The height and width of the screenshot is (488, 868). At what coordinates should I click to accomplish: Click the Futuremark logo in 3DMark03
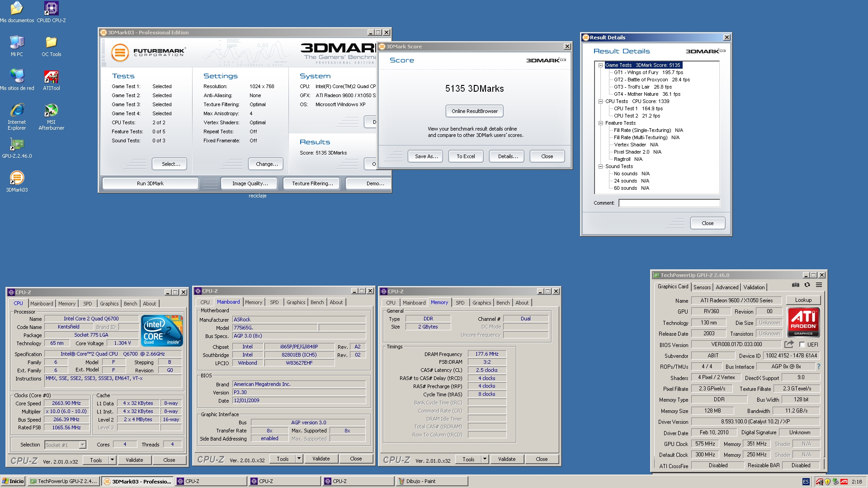tap(148, 53)
